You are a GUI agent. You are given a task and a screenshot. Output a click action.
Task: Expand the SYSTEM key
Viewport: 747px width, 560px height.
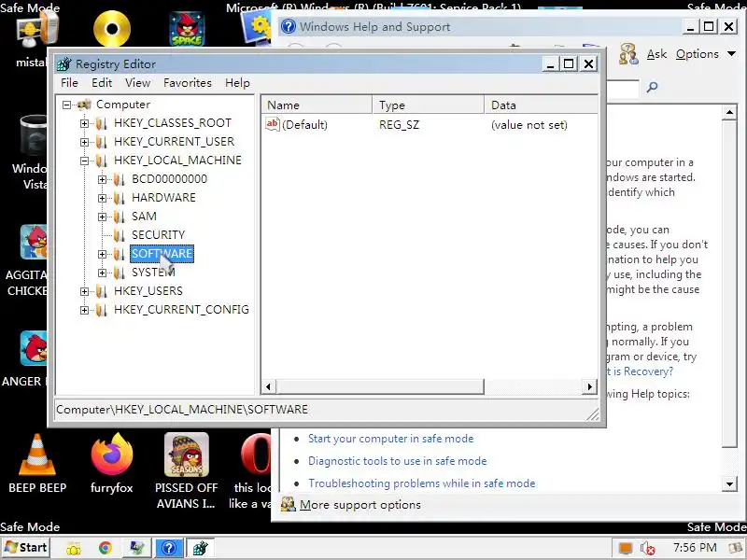pos(102,273)
